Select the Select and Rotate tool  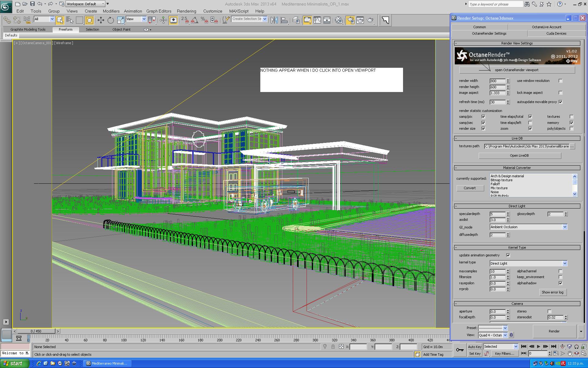[x=111, y=20]
